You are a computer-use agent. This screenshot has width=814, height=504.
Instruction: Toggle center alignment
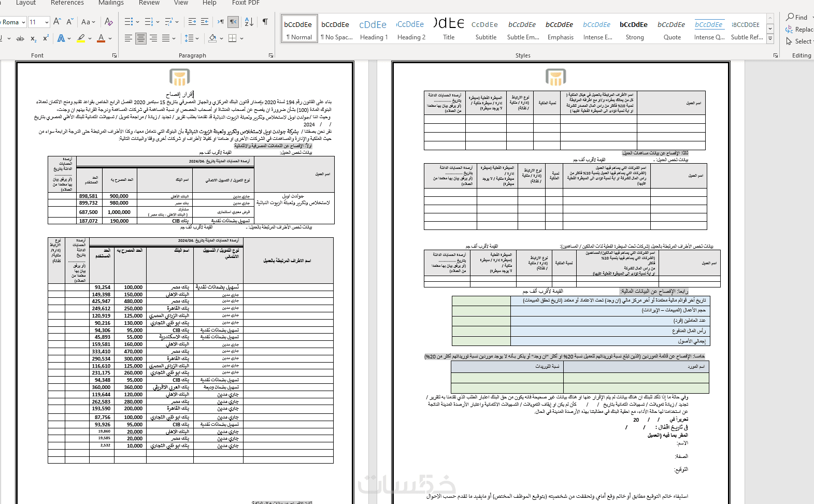tap(141, 38)
